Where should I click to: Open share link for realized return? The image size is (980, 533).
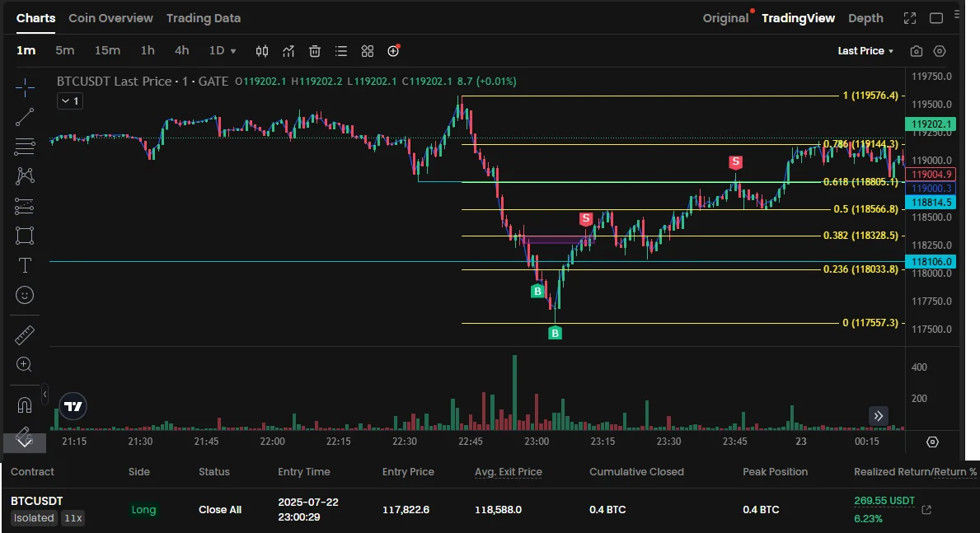pyautogui.click(x=926, y=510)
